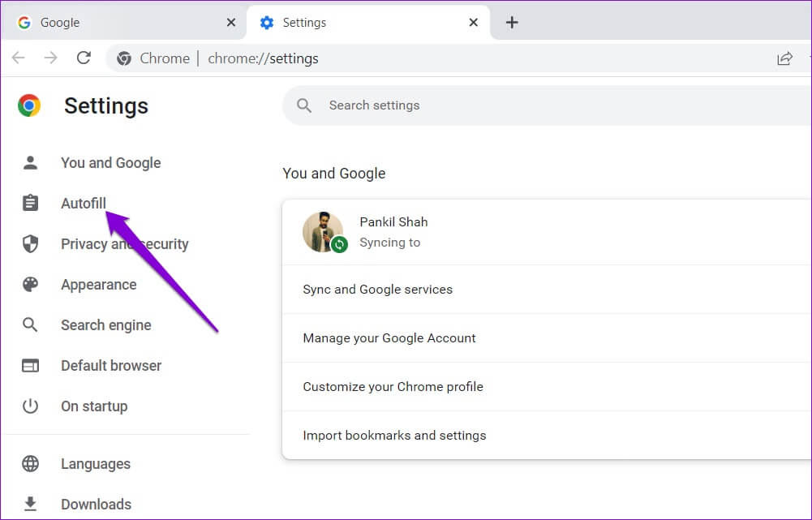Viewport: 812px width, 520px height.
Task: Click the Pankil Shah account name
Action: [x=393, y=221]
